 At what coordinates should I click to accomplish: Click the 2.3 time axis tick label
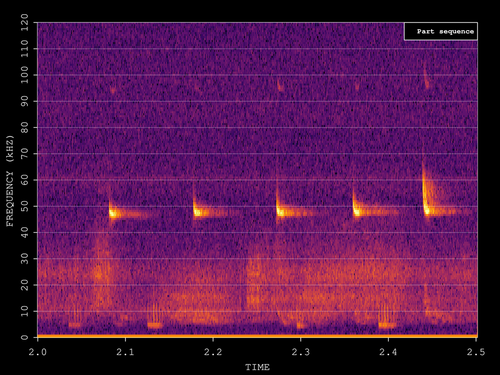point(301,352)
